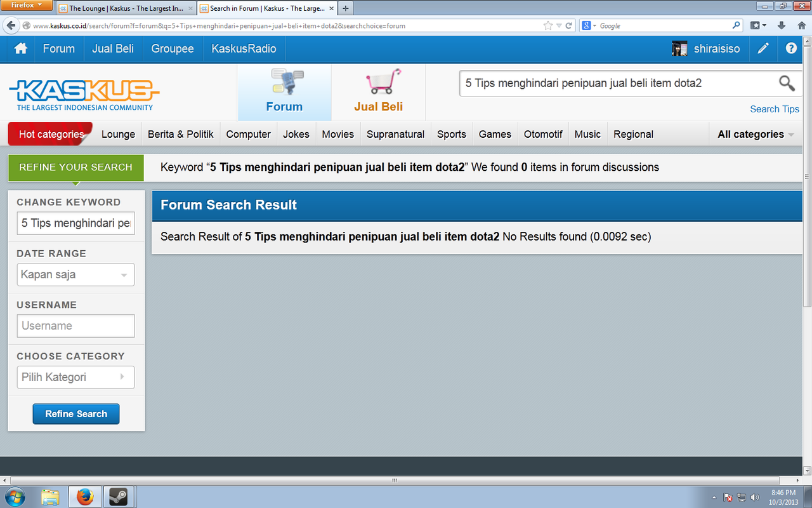Open the Firefox bookmarks menu button
This screenshot has height=508, width=812.
click(758, 25)
